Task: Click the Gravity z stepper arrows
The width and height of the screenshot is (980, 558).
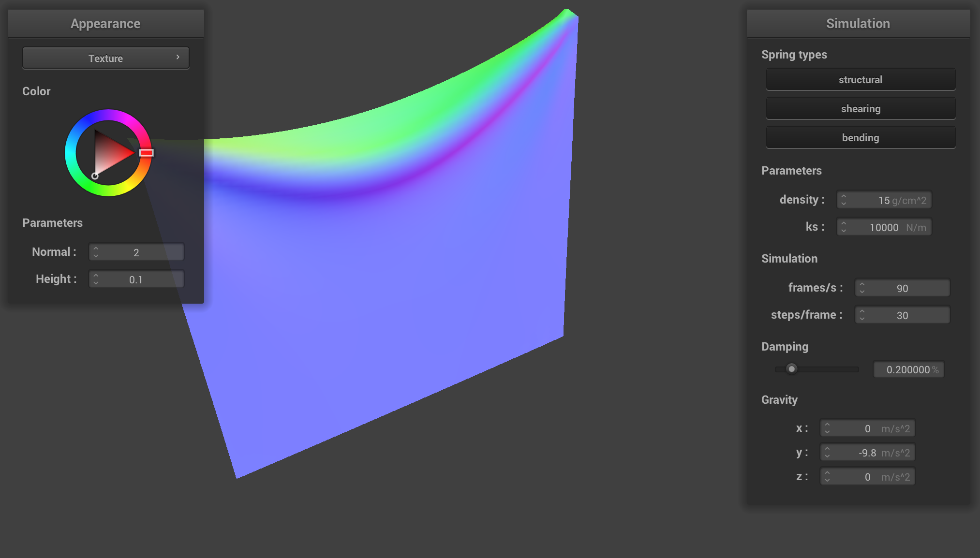Action: (827, 476)
